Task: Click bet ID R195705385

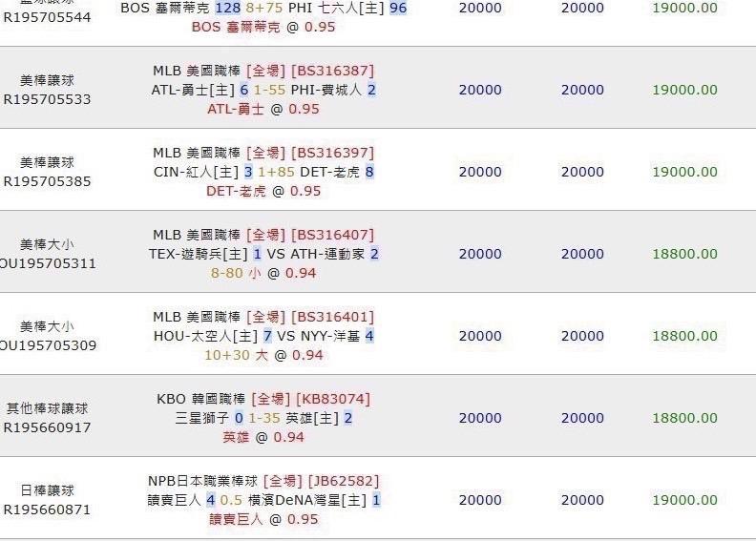Action: click(48, 181)
